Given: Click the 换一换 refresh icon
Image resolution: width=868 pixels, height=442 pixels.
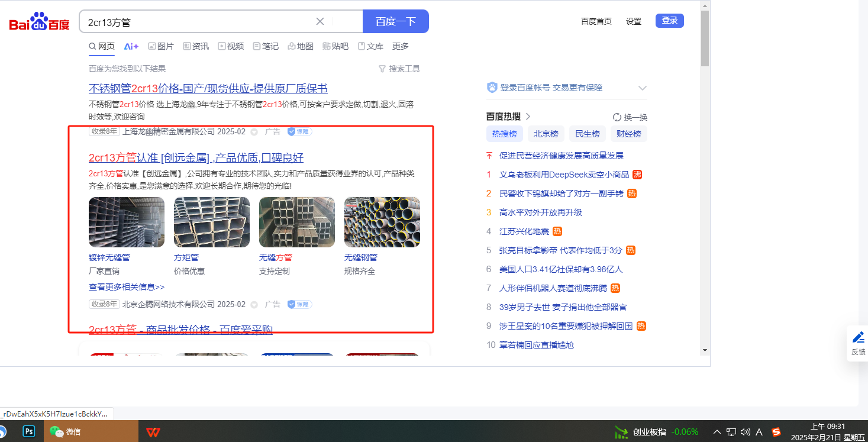Looking at the screenshot, I should pyautogui.click(x=617, y=117).
